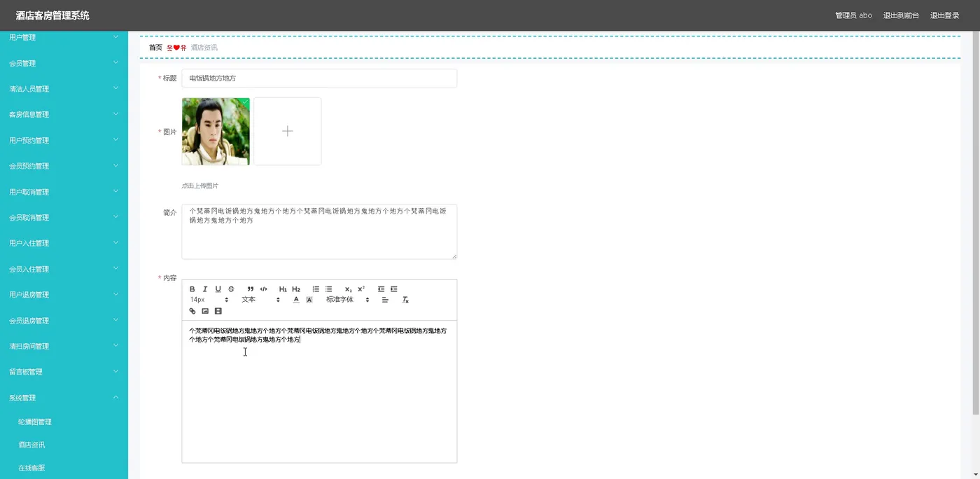Toggle italic formatting in the editor

(205, 289)
